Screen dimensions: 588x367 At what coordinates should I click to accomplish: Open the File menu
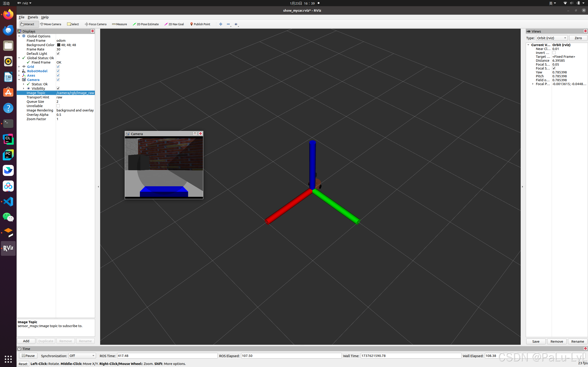[21, 17]
